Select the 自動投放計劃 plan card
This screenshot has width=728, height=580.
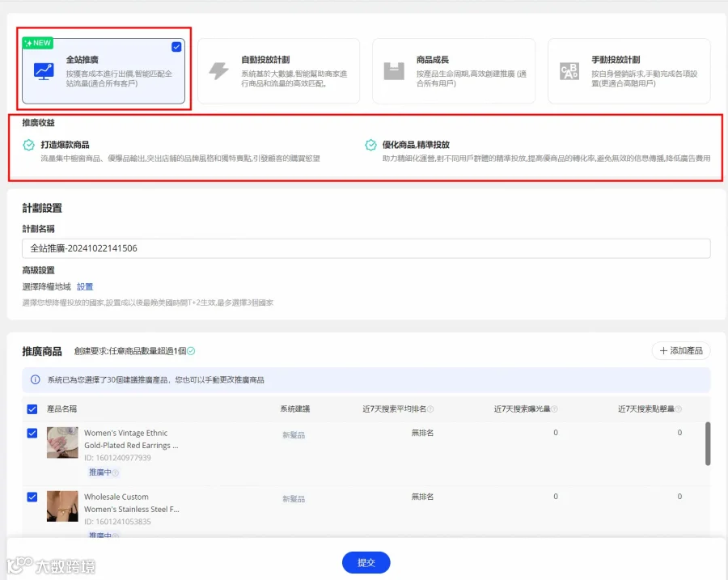[x=278, y=71]
